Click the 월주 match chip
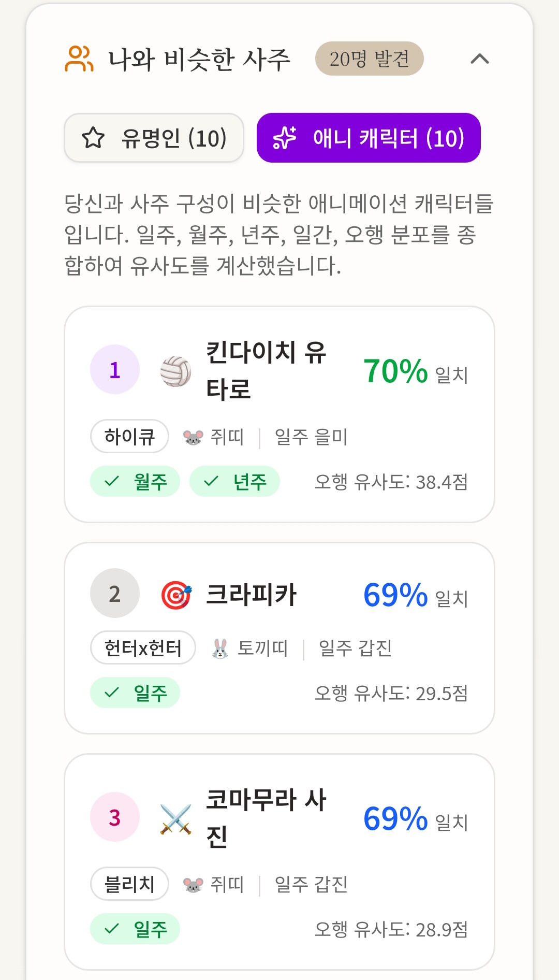The image size is (559, 980). click(135, 482)
